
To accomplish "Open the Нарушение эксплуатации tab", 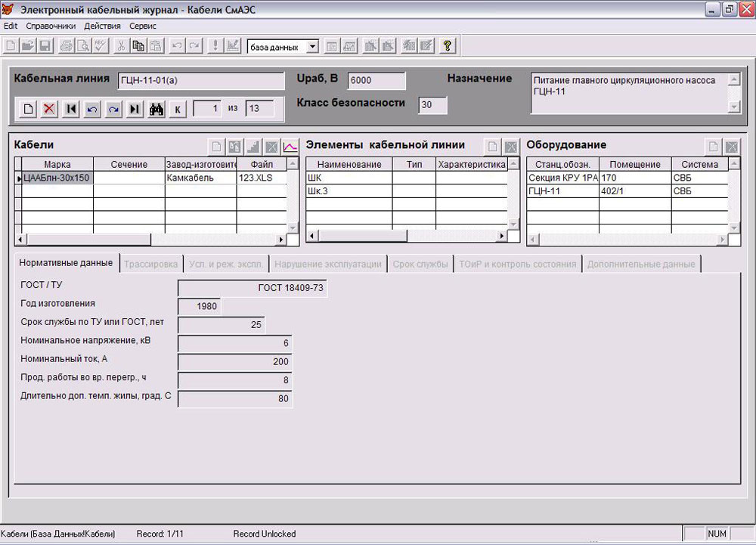I will pyautogui.click(x=328, y=264).
